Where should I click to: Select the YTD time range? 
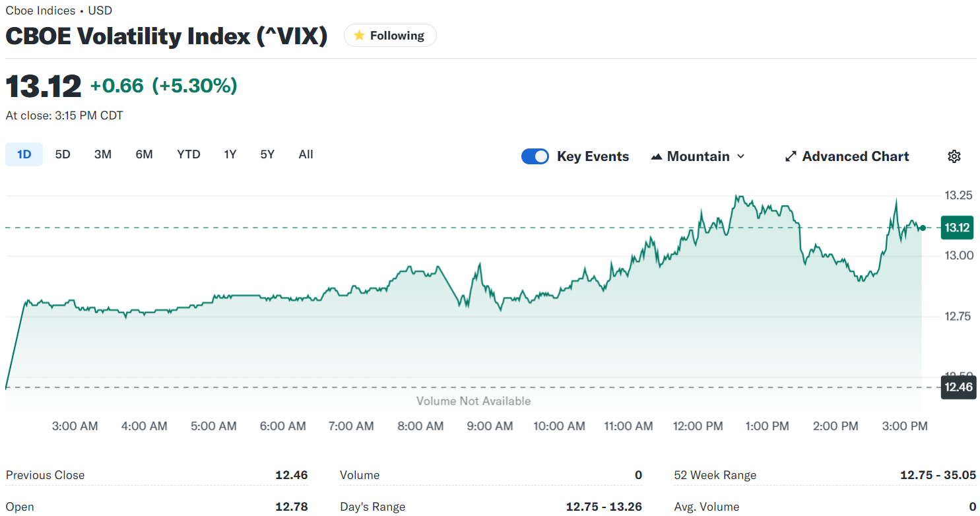[189, 154]
